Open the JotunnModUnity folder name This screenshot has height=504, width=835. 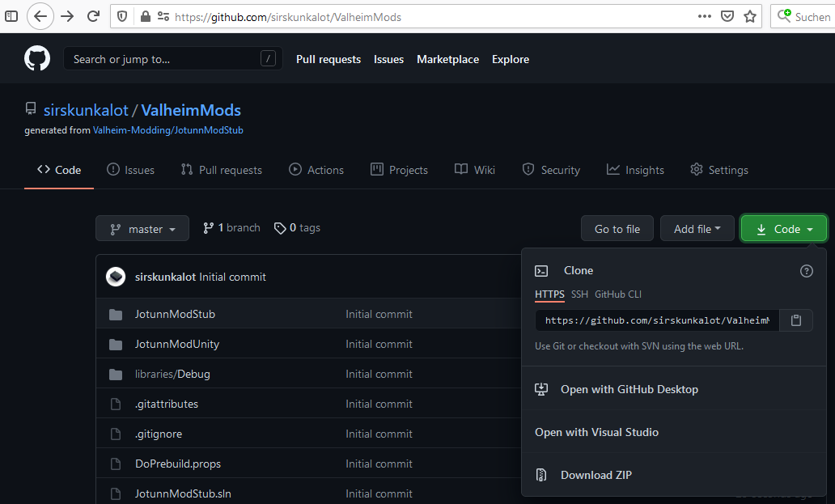(x=177, y=345)
